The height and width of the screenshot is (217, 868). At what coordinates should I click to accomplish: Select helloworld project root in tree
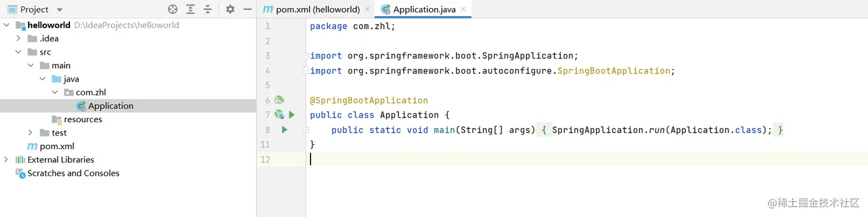[x=49, y=25]
